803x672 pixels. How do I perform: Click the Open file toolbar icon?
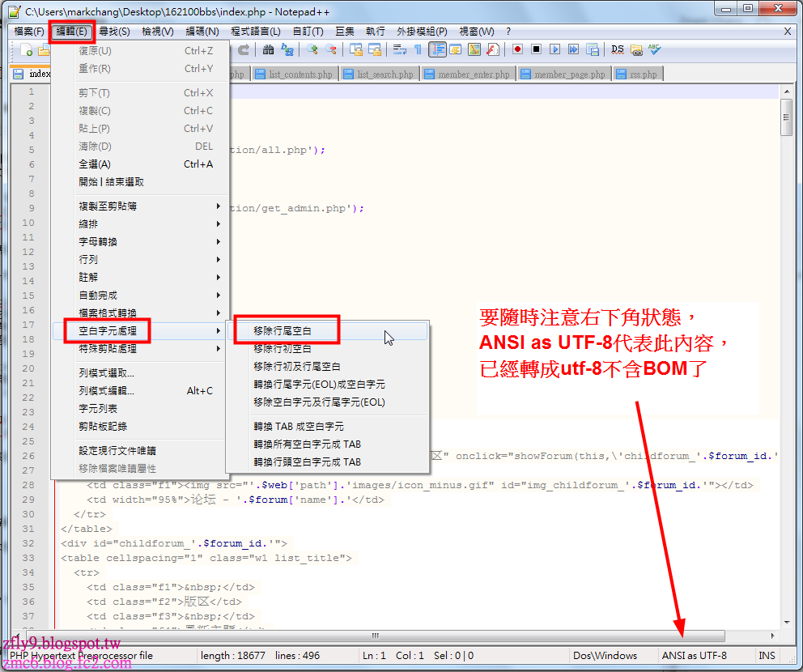pos(44,49)
